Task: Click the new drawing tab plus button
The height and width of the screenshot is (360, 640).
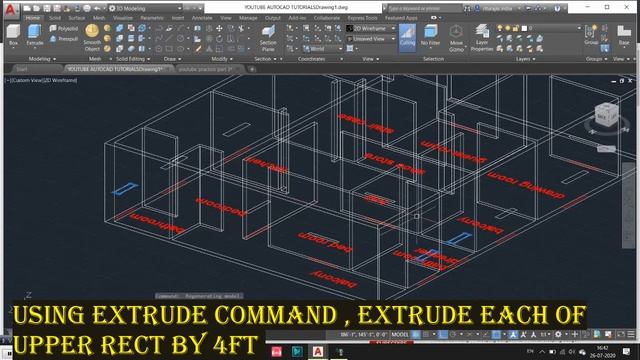Action: point(252,69)
